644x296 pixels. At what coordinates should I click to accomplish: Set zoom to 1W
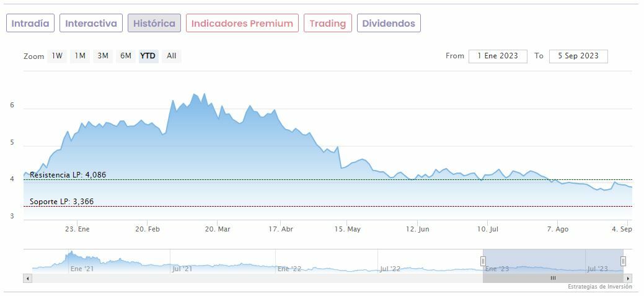pyautogui.click(x=57, y=56)
